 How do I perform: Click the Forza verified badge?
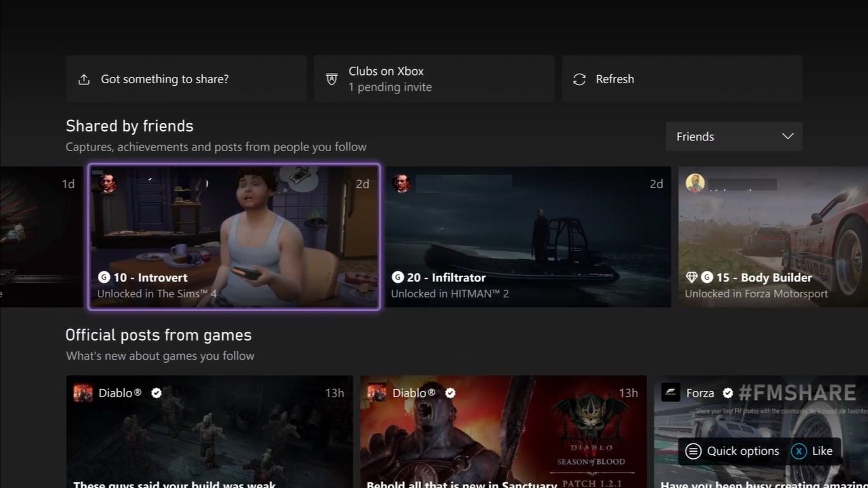[728, 393]
